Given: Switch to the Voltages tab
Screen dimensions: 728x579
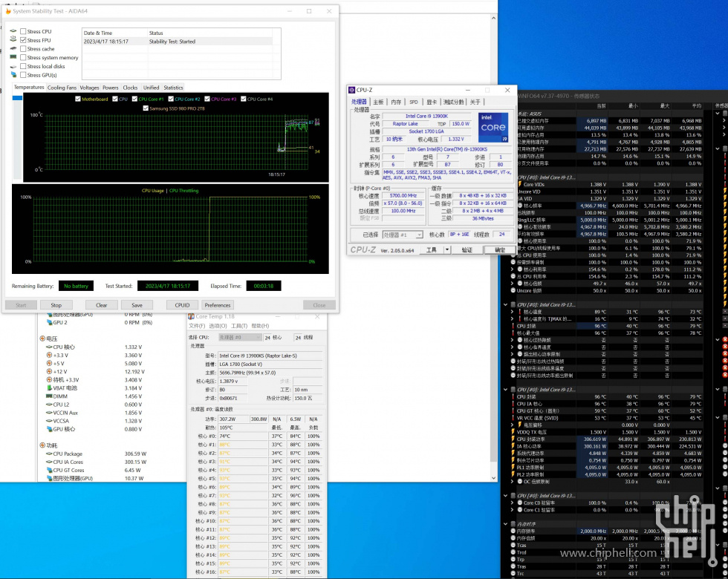Looking at the screenshot, I should point(90,88).
